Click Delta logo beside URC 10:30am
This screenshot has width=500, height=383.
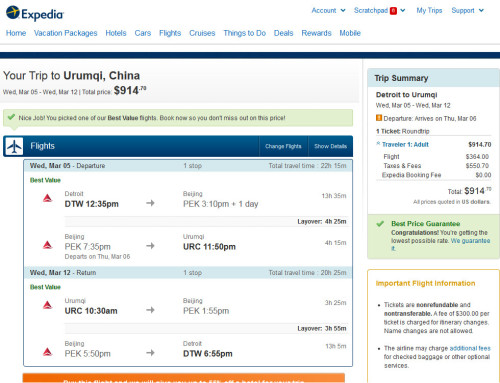coord(48,305)
